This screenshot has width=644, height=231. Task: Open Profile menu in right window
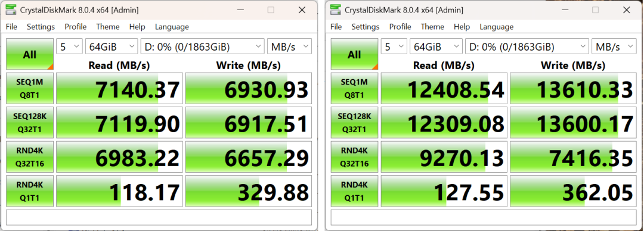coord(400,27)
